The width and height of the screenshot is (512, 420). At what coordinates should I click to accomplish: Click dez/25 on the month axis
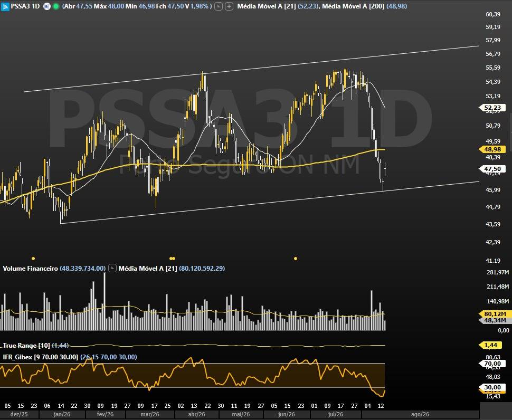pos(19,414)
